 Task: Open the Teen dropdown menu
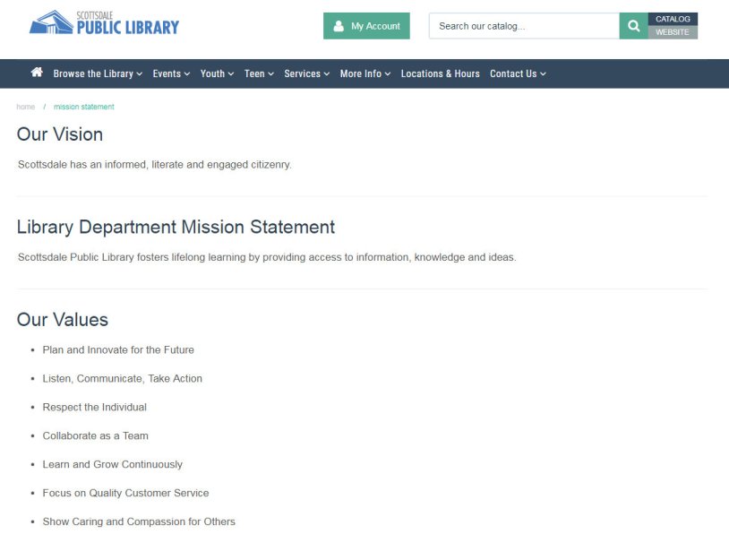tap(259, 73)
